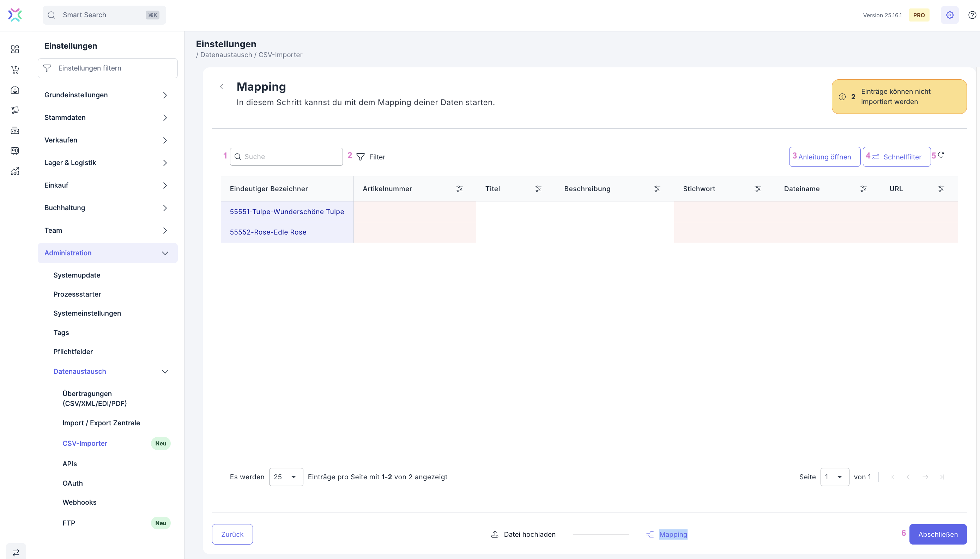Click the back arrow beside Mapping title
This screenshot has height=559, width=980.
(x=222, y=87)
